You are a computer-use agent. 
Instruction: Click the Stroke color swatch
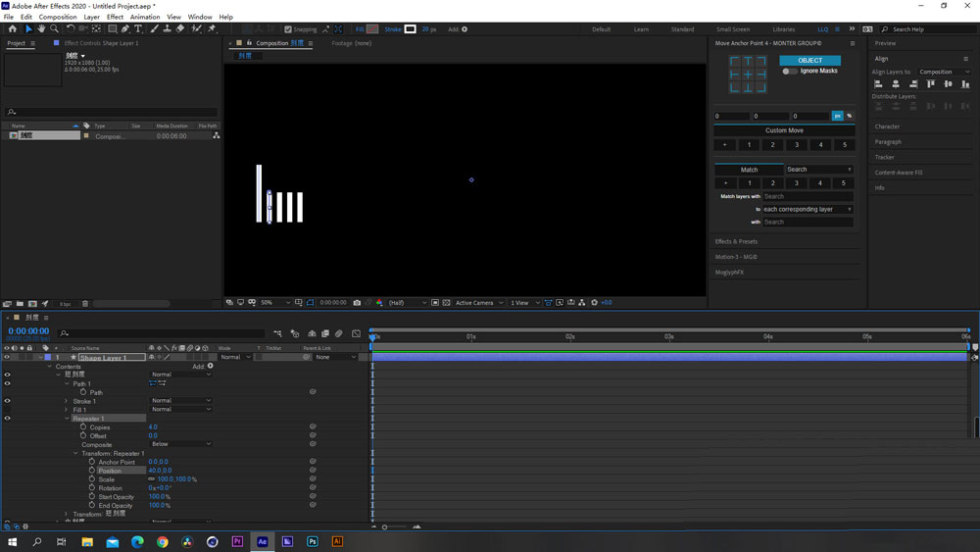tap(411, 29)
